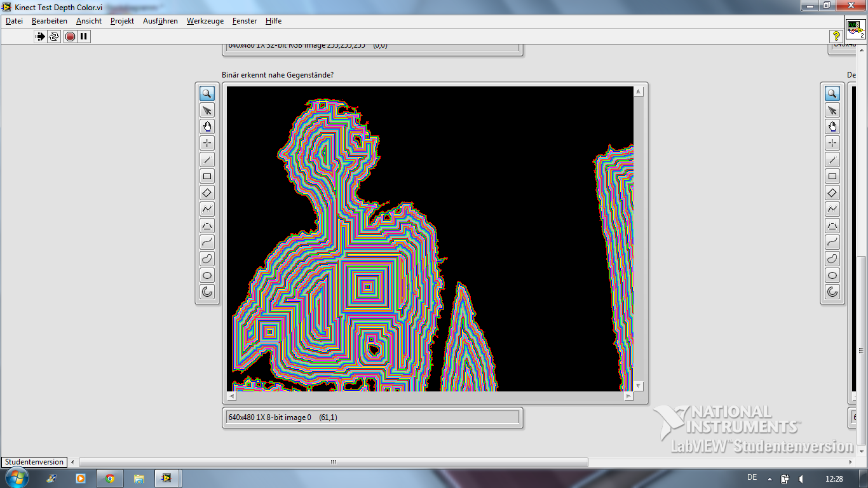Click the Studentenversion tab at the bottom
868x488 pixels.
(34, 462)
